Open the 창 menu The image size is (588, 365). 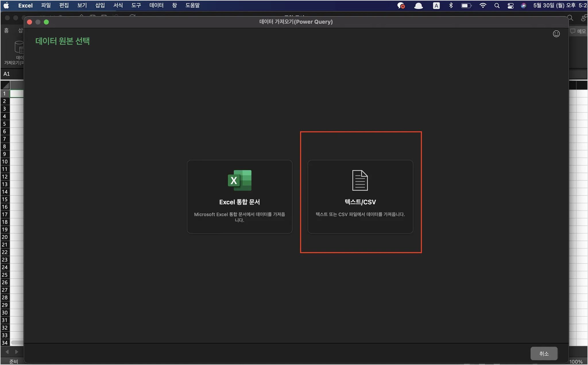point(175,5)
